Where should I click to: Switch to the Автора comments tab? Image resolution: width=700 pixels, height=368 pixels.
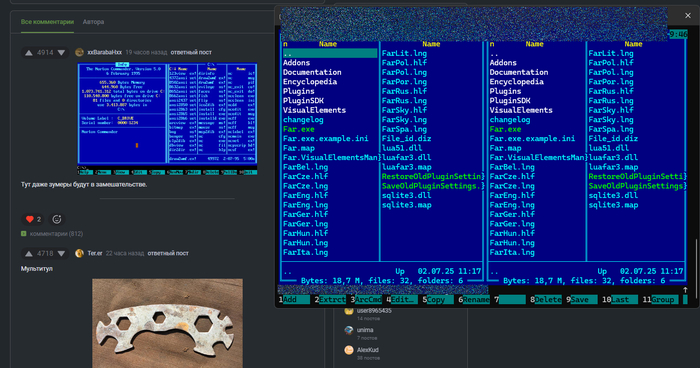click(93, 22)
